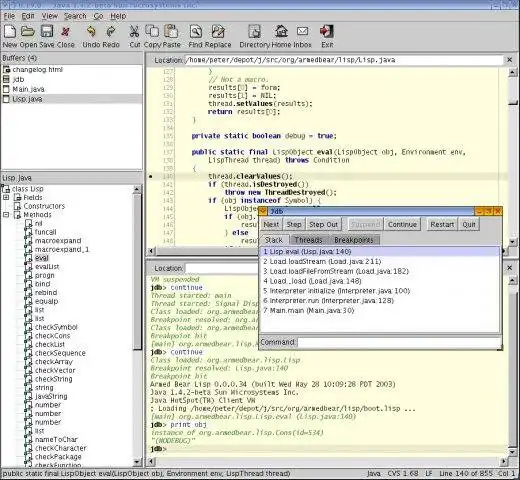Image resolution: width=520 pixels, height=480 pixels.
Task: Select the nameToChar method
Action: (x=56, y=440)
